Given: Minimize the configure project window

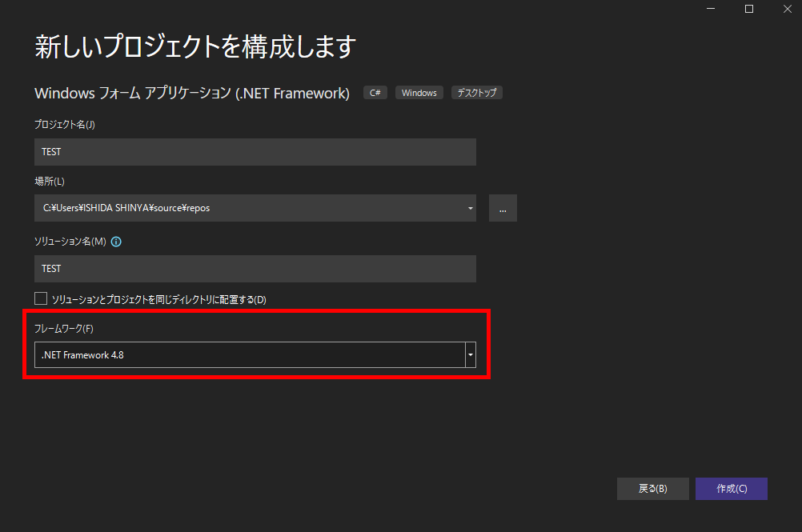Looking at the screenshot, I should tap(711, 9).
